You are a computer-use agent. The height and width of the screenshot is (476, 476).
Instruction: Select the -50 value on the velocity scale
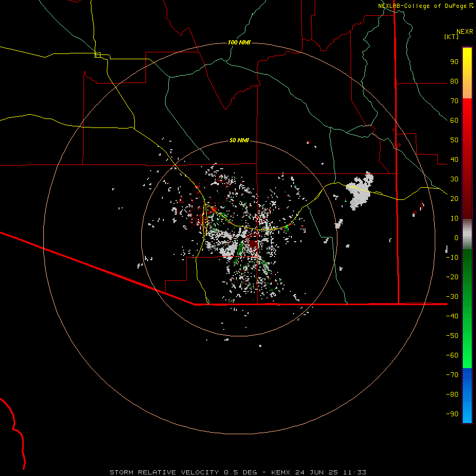click(452, 335)
